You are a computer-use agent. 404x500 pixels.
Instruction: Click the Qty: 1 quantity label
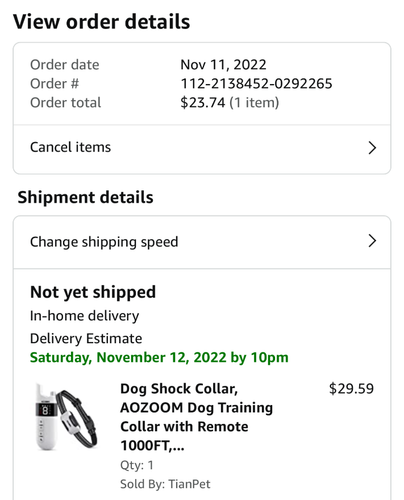coord(137,465)
